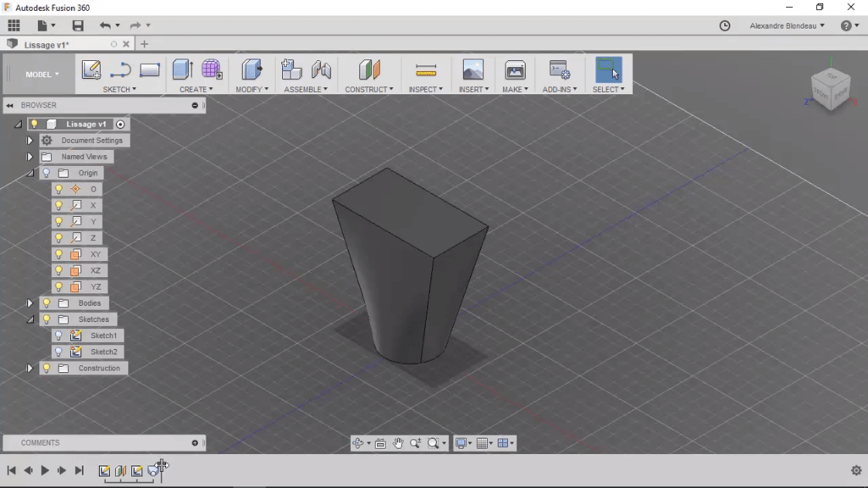Toggle visibility of YZ plane
This screenshot has height=488, width=868.
click(59, 286)
